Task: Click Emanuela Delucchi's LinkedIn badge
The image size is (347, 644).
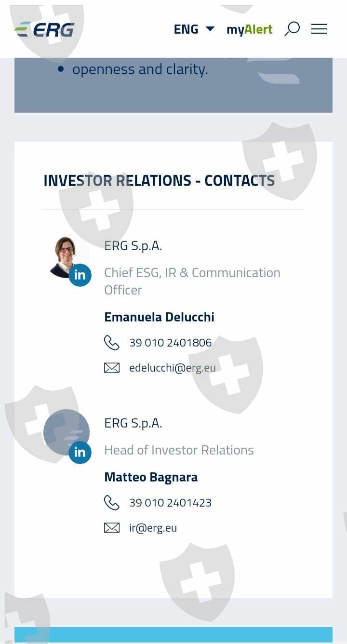Action: tap(80, 275)
